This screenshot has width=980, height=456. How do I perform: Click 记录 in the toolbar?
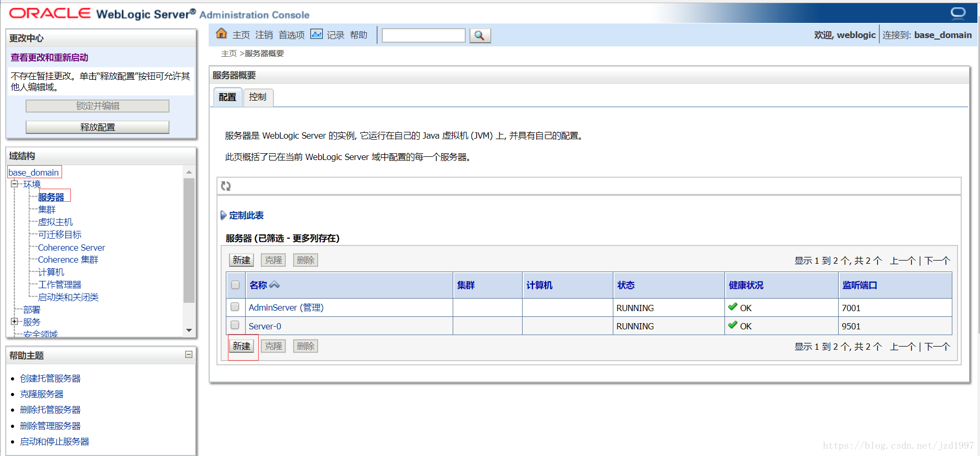(335, 35)
